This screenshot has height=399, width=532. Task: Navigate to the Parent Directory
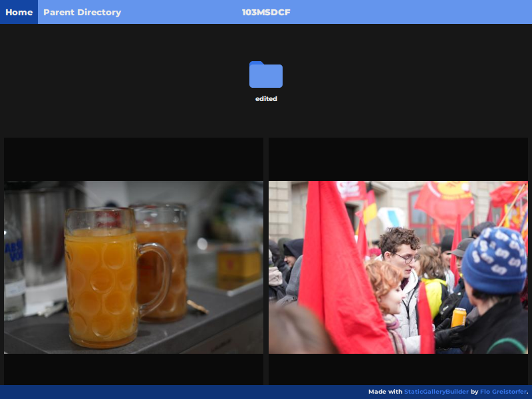click(x=82, y=12)
